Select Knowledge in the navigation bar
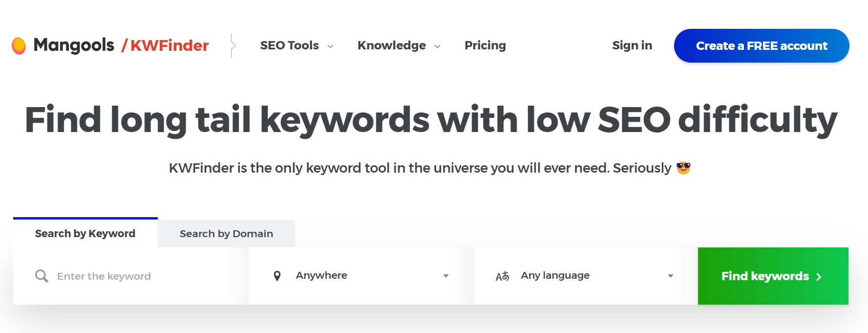The height and width of the screenshot is (333, 868). click(392, 45)
